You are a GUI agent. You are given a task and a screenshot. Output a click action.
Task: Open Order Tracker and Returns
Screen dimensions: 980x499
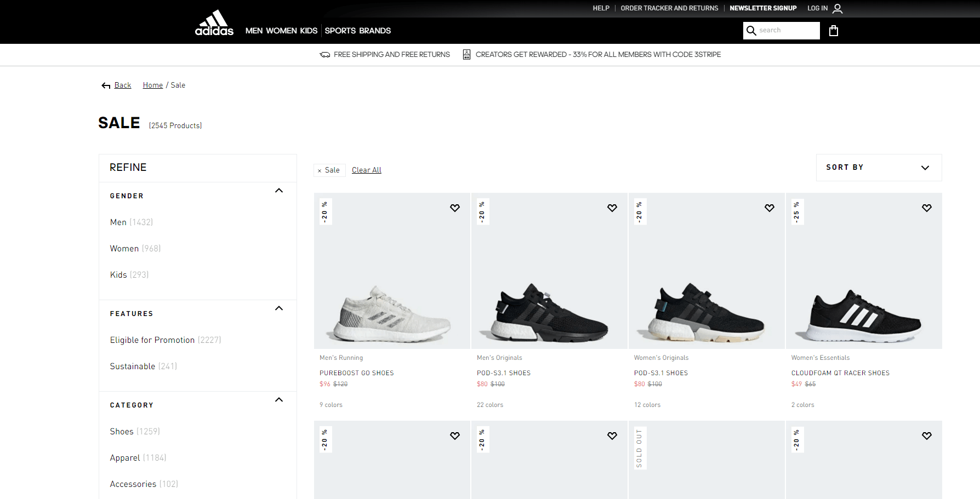(x=669, y=8)
